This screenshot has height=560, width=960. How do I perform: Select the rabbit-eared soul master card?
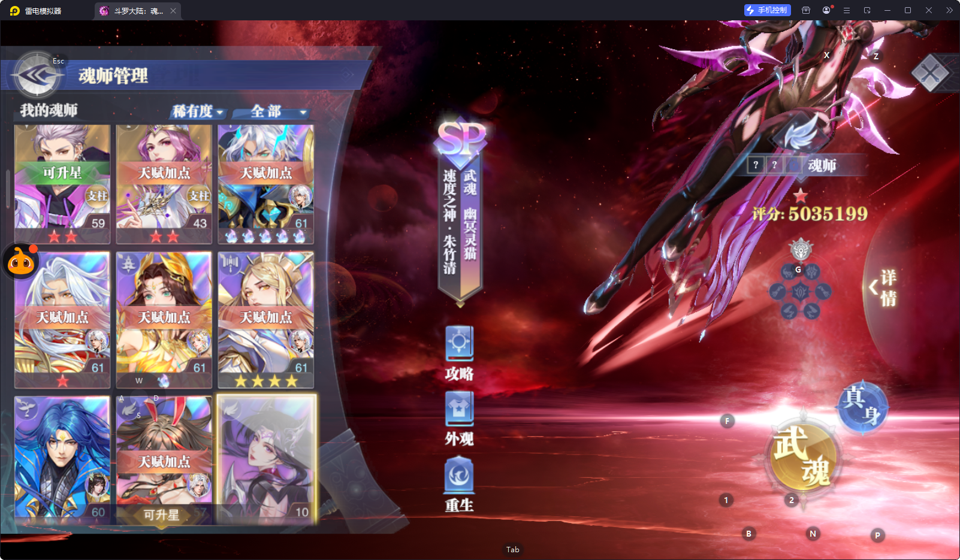pos(164,459)
